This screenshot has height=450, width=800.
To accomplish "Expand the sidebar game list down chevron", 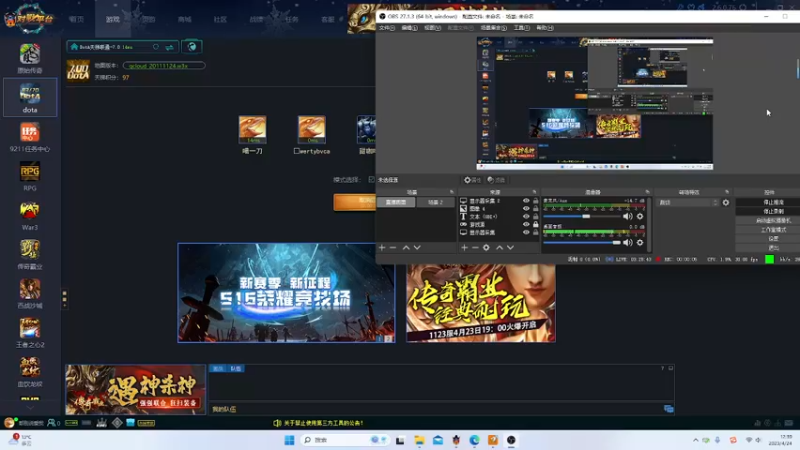I will point(30,408).
